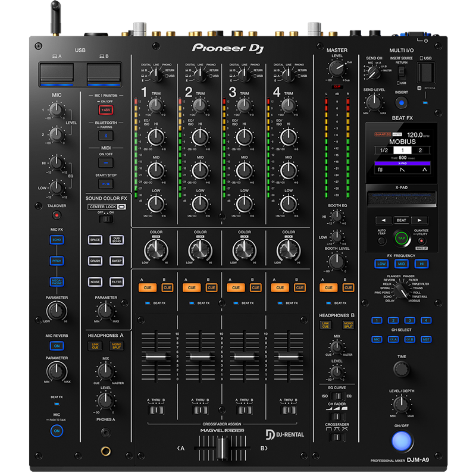
Task: Toggle Headphones A MONO SPLIT
Action: (x=117, y=346)
